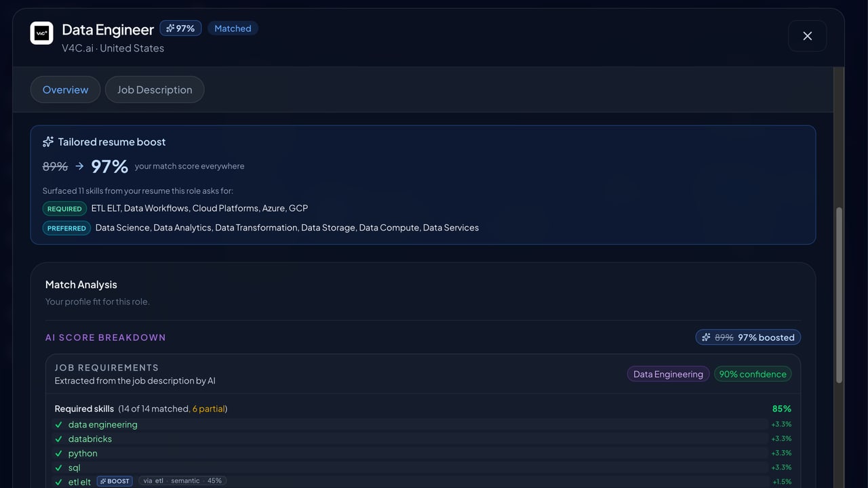Image resolution: width=868 pixels, height=488 pixels.
Task: Click the 'ETL ELT' surfaced skill
Action: [x=106, y=208]
